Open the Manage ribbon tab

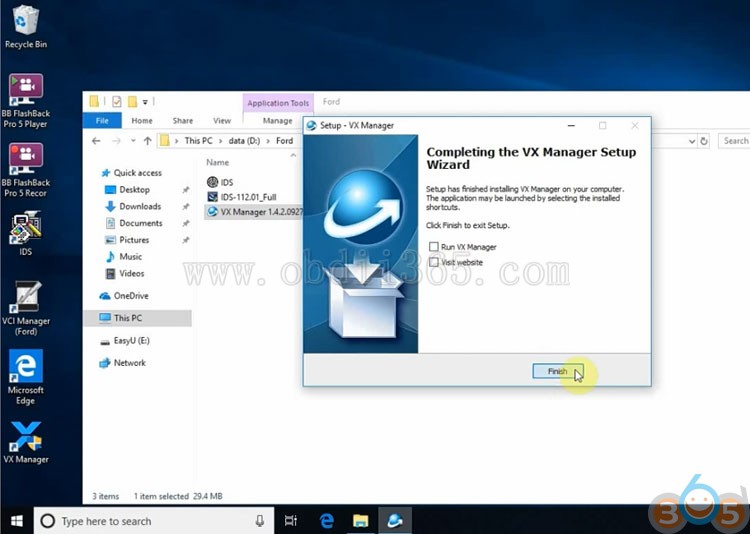(x=277, y=121)
